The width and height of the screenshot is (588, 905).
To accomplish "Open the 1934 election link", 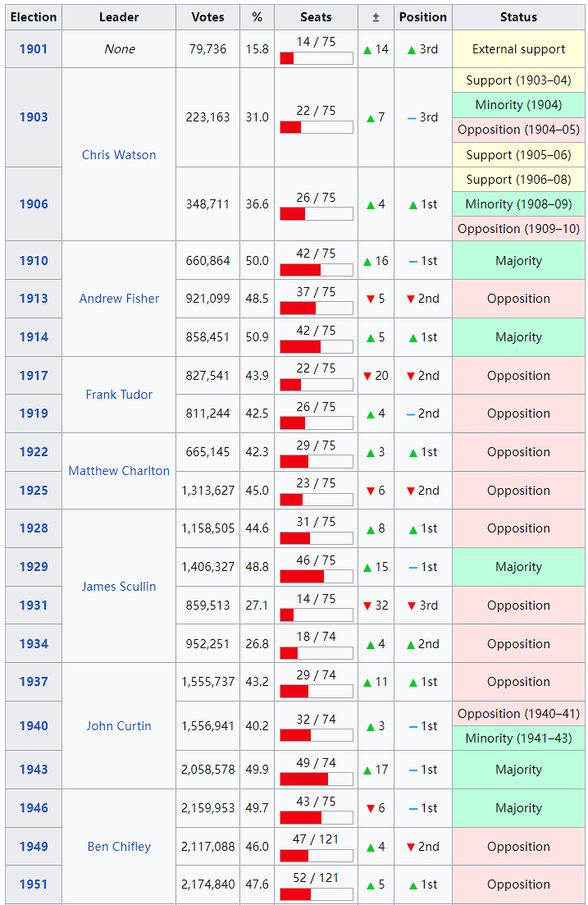I will coord(34,644).
